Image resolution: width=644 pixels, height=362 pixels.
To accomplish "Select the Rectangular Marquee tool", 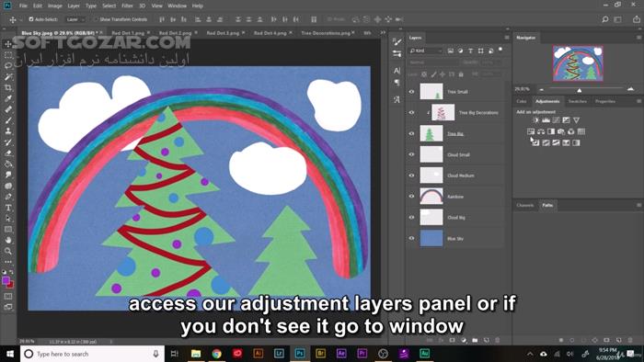I will [8, 55].
